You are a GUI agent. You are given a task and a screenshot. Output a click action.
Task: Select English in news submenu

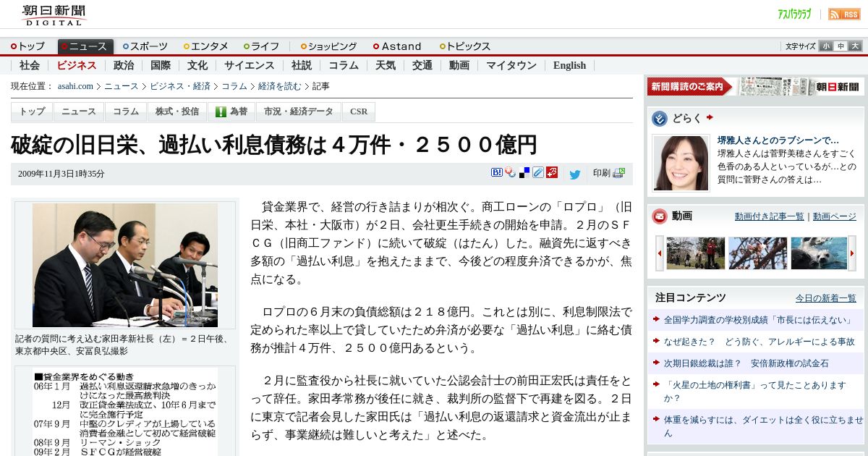tap(569, 65)
